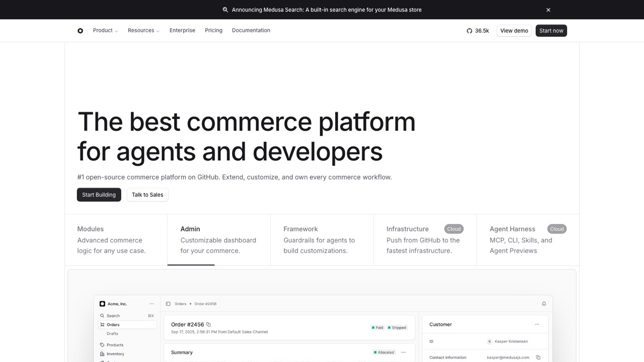
Task: Open the Medusa Search announcement link
Action: click(327, 10)
